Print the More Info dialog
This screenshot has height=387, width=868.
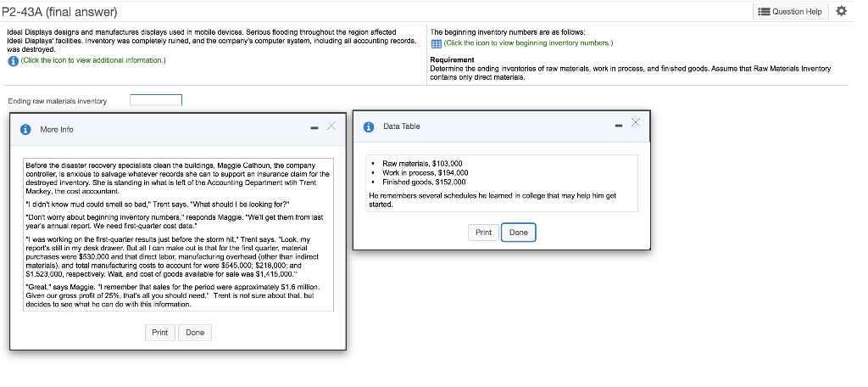160,333
